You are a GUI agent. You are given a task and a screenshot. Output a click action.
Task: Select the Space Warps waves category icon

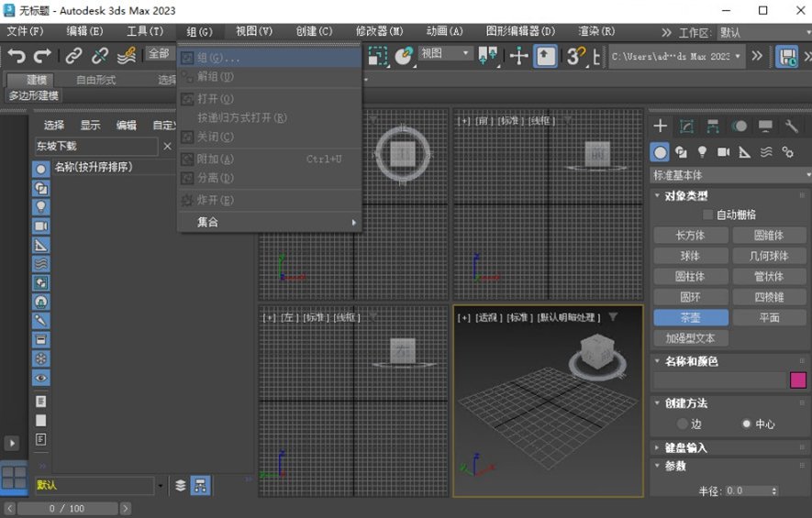coord(766,152)
